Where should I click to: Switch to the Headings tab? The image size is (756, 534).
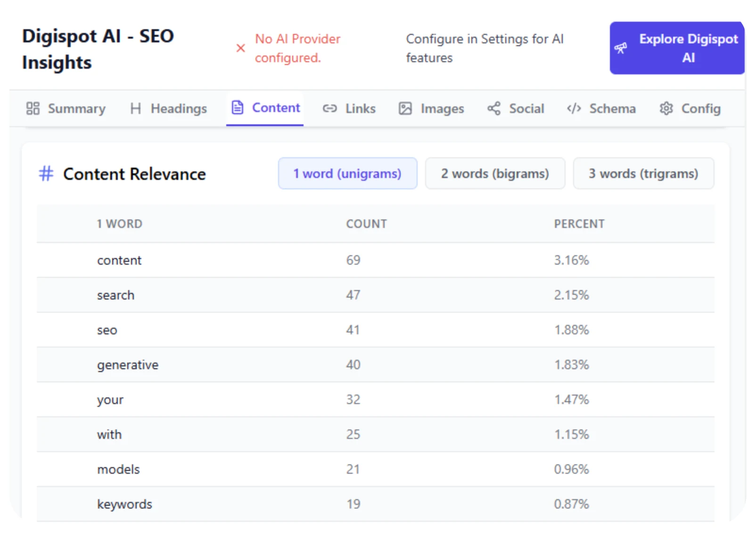click(169, 109)
